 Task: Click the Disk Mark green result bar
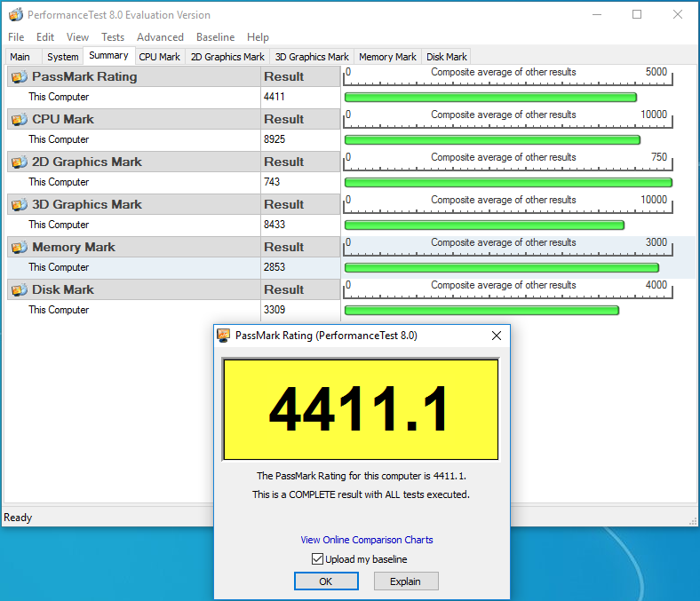pyautogui.click(x=481, y=311)
